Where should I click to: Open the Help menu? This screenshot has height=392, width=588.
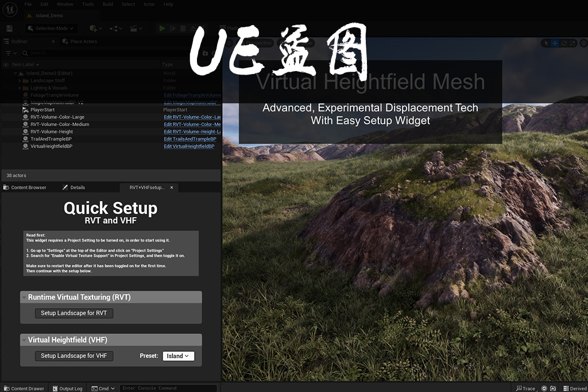coord(168,4)
